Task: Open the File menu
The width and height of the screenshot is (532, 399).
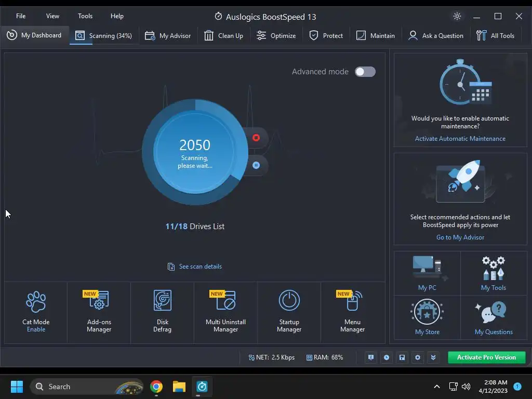Action: 21,16
